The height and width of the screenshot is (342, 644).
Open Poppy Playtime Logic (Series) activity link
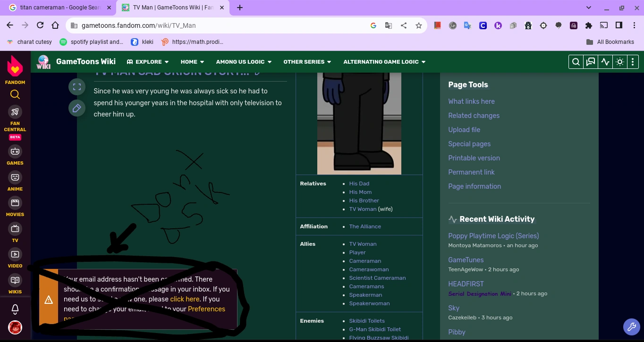pyautogui.click(x=493, y=236)
